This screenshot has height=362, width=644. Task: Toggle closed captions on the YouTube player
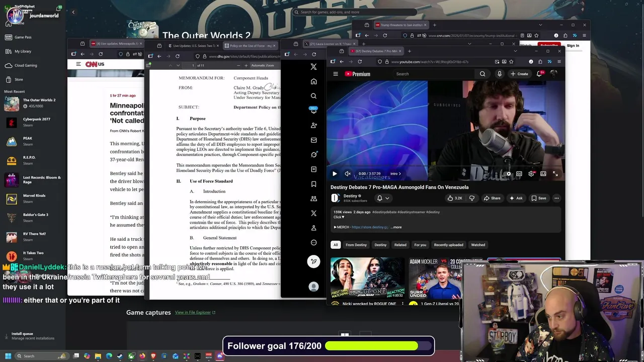pyautogui.click(x=519, y=173)
